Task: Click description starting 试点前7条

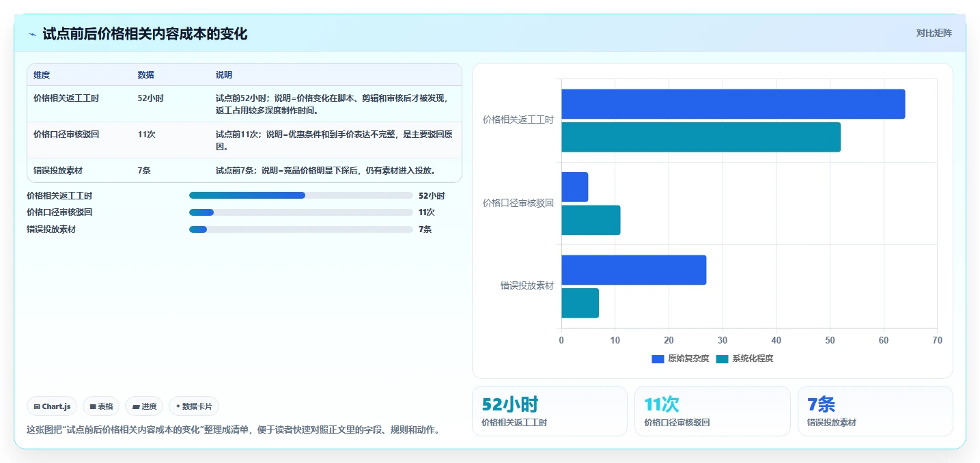Action: pos(326,171)
